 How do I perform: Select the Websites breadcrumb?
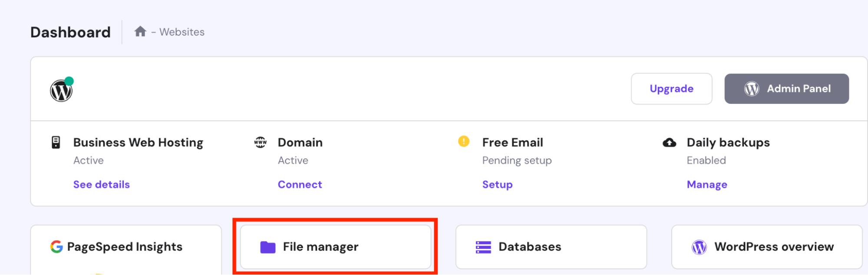pos(182,32)
